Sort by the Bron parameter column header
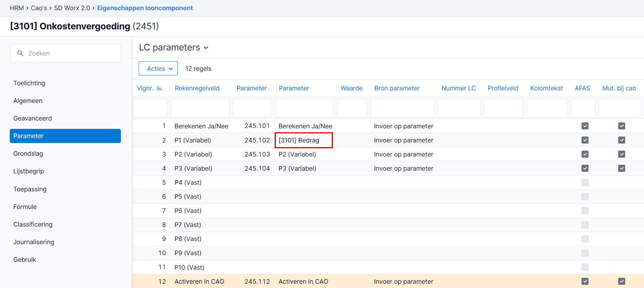This screenshot has width=644, height=288. (397, 88)
